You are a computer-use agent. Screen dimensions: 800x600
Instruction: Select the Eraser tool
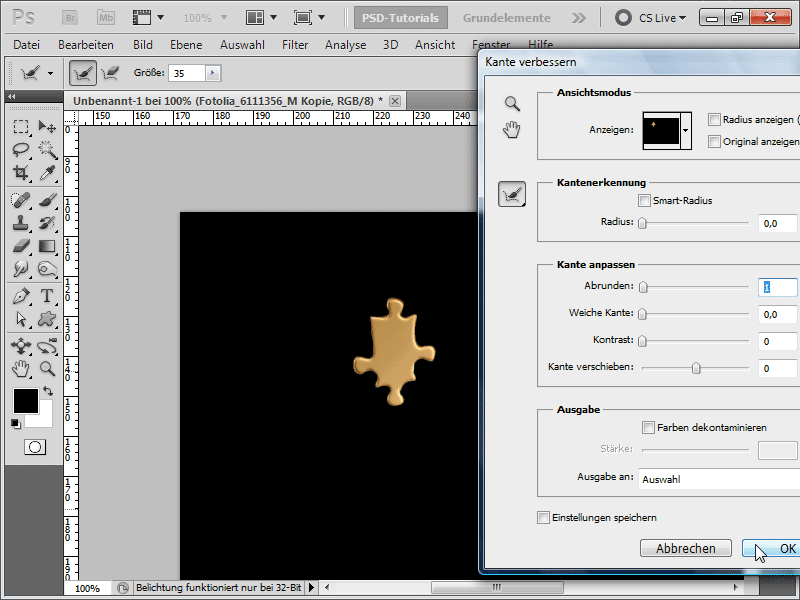tap(21, 246)
